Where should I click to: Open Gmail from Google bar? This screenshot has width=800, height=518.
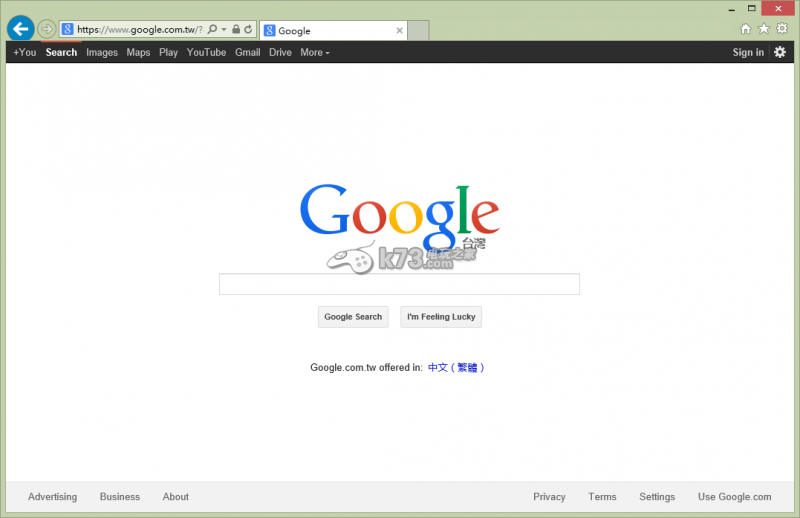[x=247, y=52]
